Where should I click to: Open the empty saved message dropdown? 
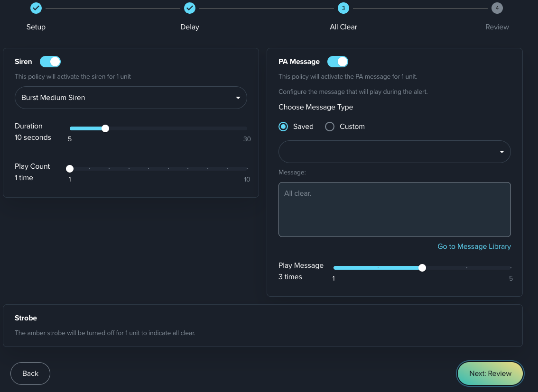point(395,152)
